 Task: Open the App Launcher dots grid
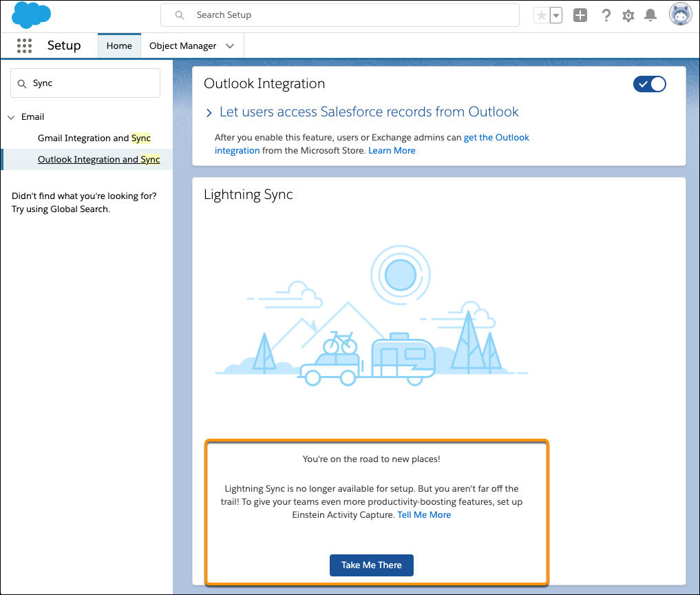point(24,45)
